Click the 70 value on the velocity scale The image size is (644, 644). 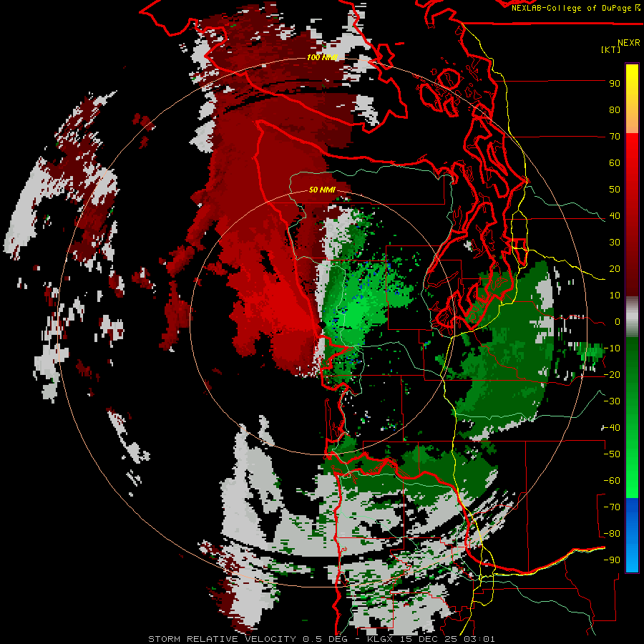615,137
